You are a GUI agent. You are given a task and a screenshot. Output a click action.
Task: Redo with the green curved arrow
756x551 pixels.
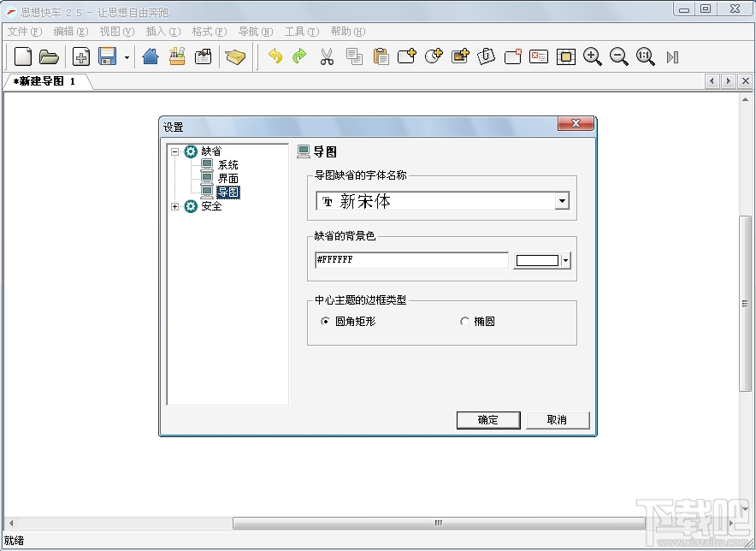(x=299, y=56)
